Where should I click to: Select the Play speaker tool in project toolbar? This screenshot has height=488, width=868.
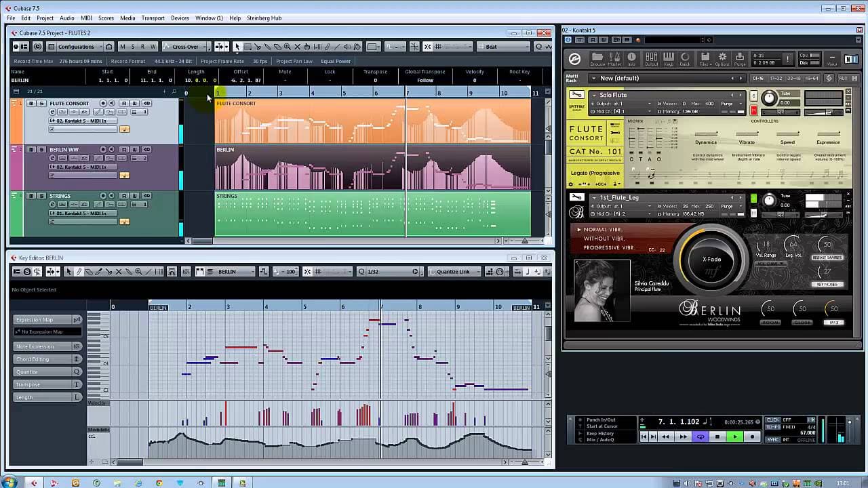[347, 47]
